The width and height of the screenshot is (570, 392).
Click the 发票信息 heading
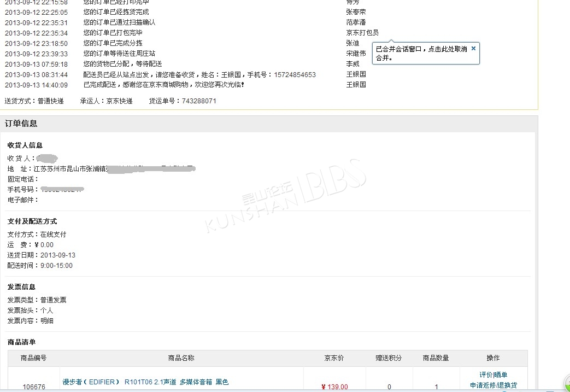pos(21,287)
